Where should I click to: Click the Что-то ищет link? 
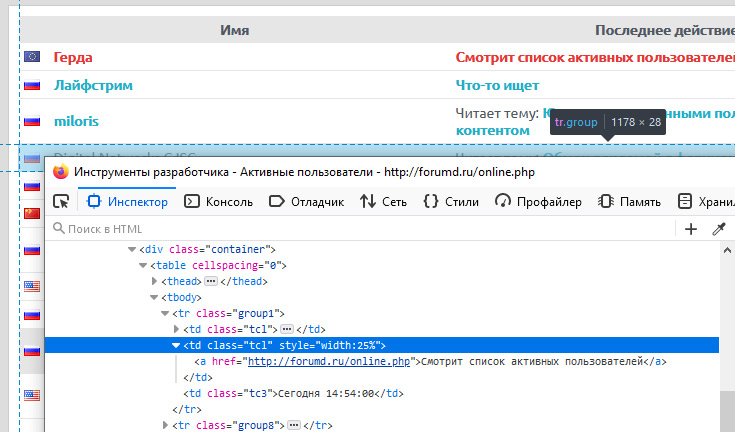497,85
